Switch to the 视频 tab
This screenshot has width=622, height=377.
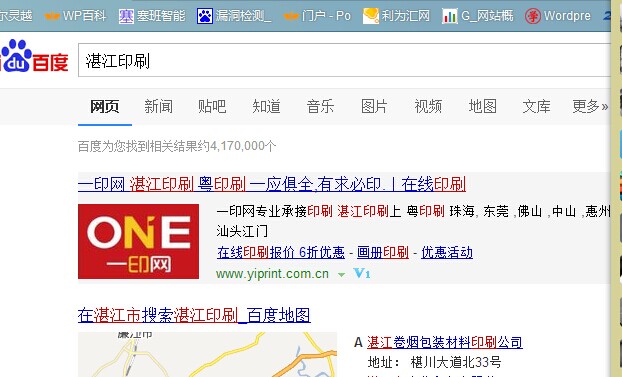click(428, 106)
